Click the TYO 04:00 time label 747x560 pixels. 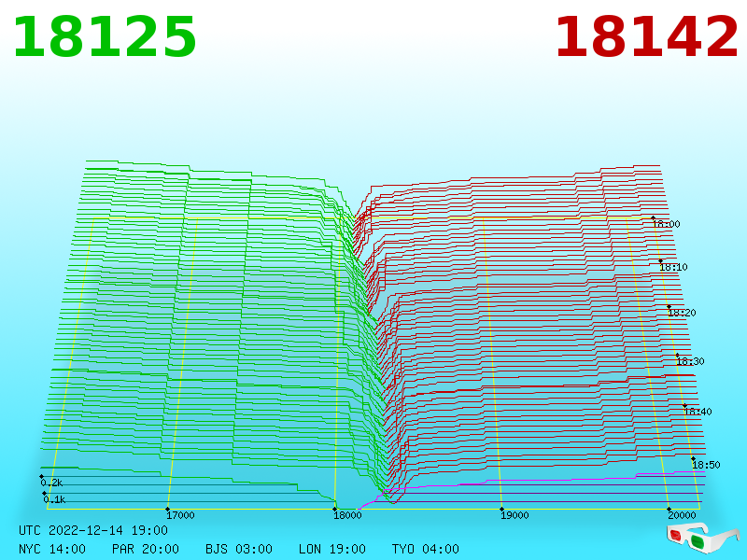[426, 549]
